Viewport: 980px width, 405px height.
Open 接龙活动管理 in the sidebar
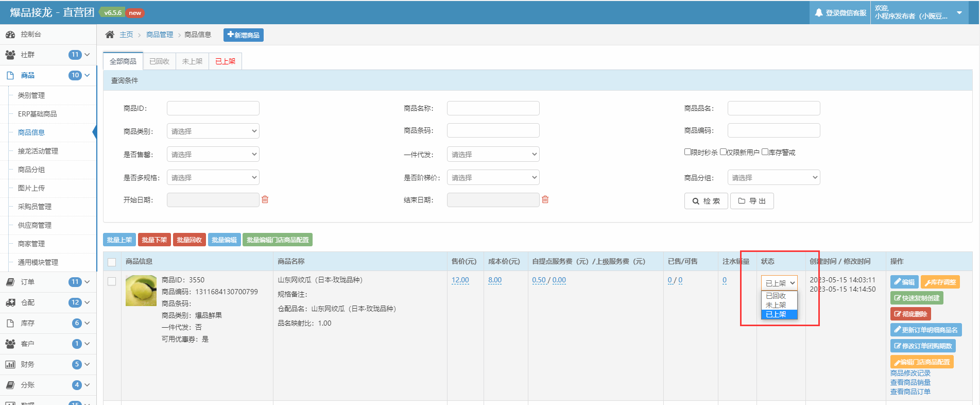click(x=38, y=151)
